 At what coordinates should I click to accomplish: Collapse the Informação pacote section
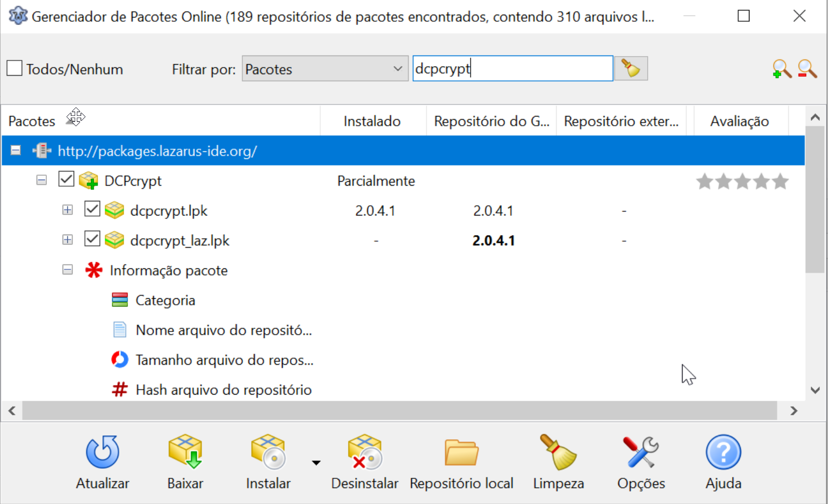tap(67, 269)
